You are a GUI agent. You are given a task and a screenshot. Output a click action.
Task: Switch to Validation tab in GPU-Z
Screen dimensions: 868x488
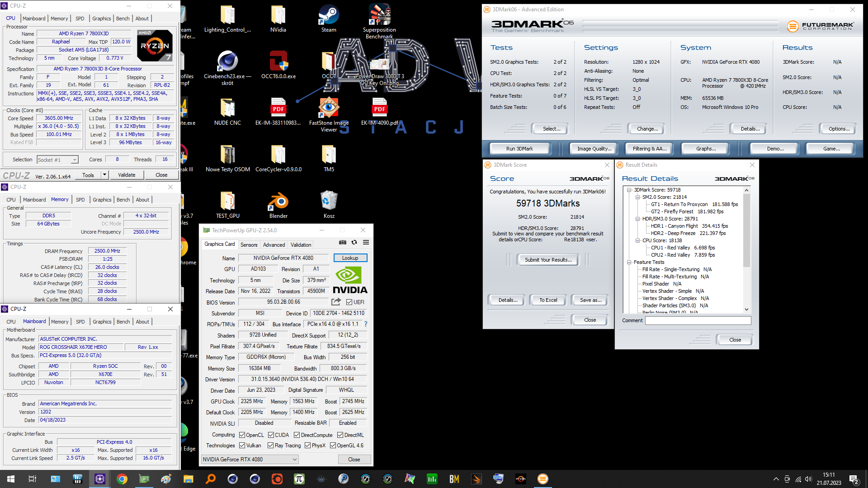[x=301, y=245]
